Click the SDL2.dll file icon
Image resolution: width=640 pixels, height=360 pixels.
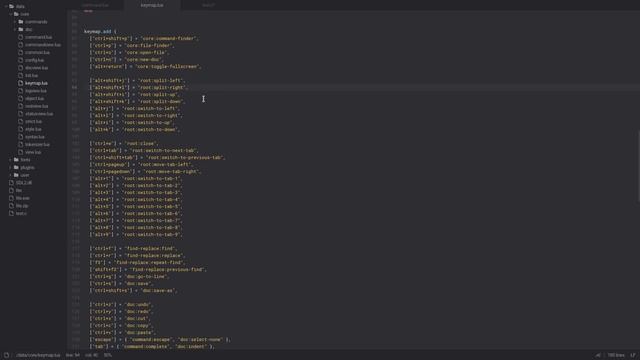pos(11,183)
